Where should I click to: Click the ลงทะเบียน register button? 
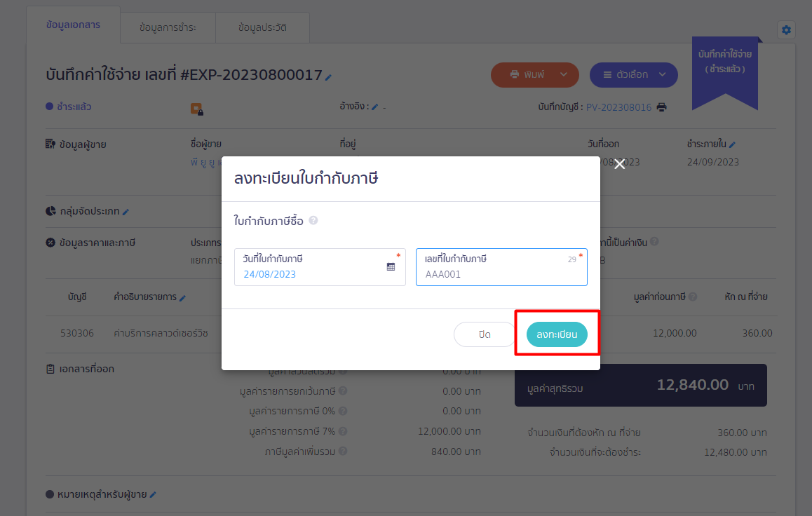[x=557, y=334]
